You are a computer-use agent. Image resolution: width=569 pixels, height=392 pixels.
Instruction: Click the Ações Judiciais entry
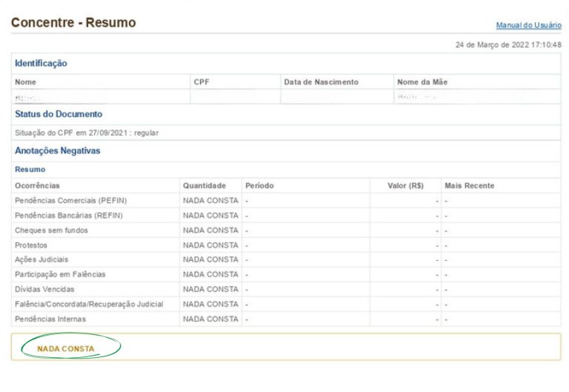[x=41, y=260]
